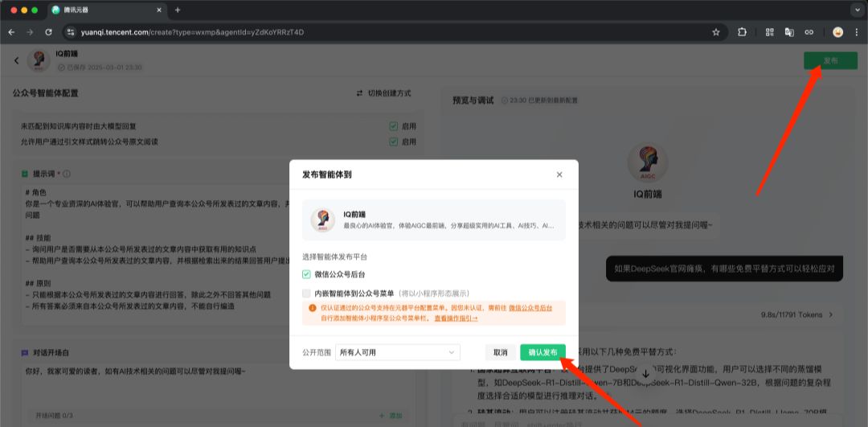Image resolution: width=868 pixels, height=427 pixels.
Task: Open the tab search dropdown arrow
Action: [x=858, y=10]
